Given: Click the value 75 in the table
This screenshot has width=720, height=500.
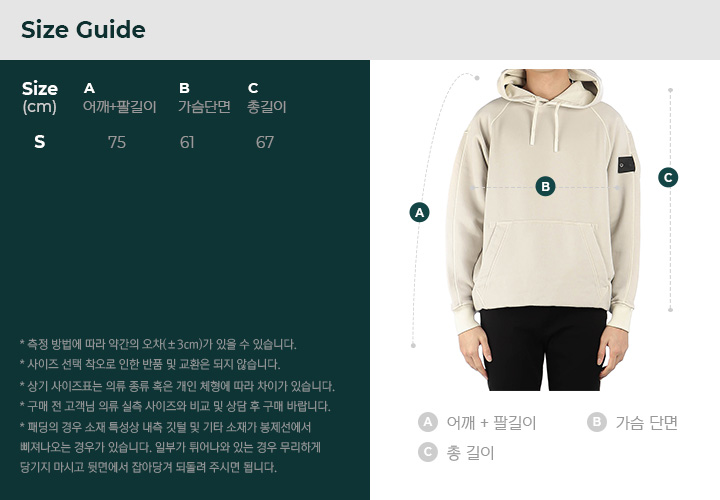Looking at the screenshot, I should coord(117,142).
